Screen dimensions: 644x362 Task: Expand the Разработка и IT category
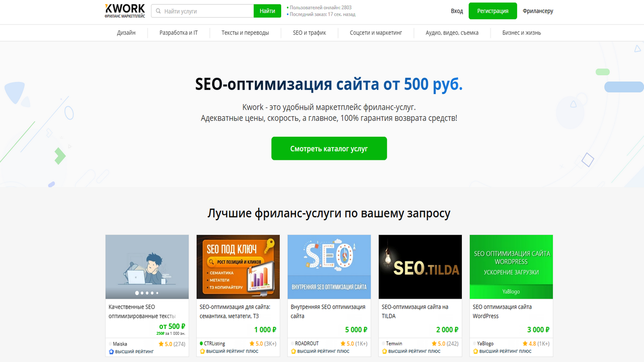(x=179, y=33)
